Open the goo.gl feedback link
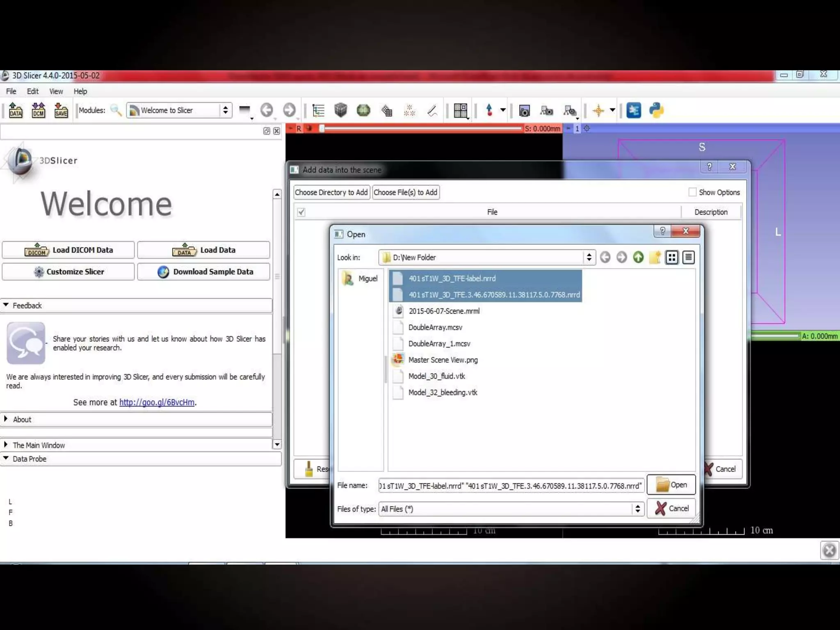The height and width of the screenshot is (630, 840). tap(157, 402)
